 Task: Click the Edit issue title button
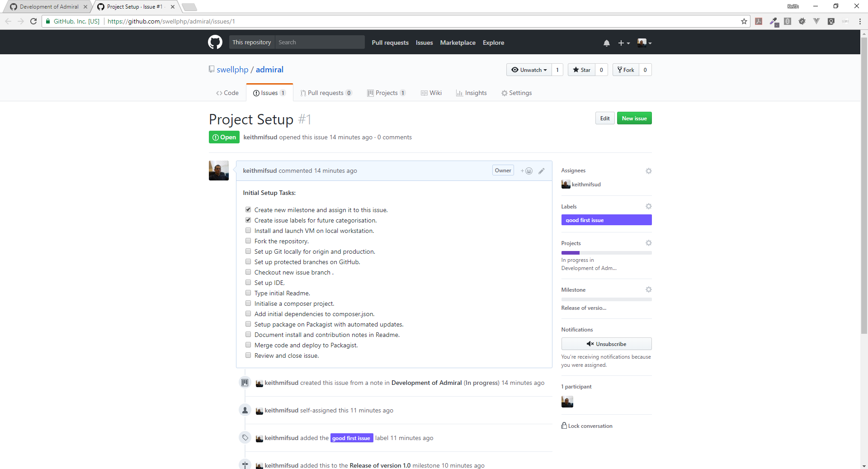coord(605,118)
